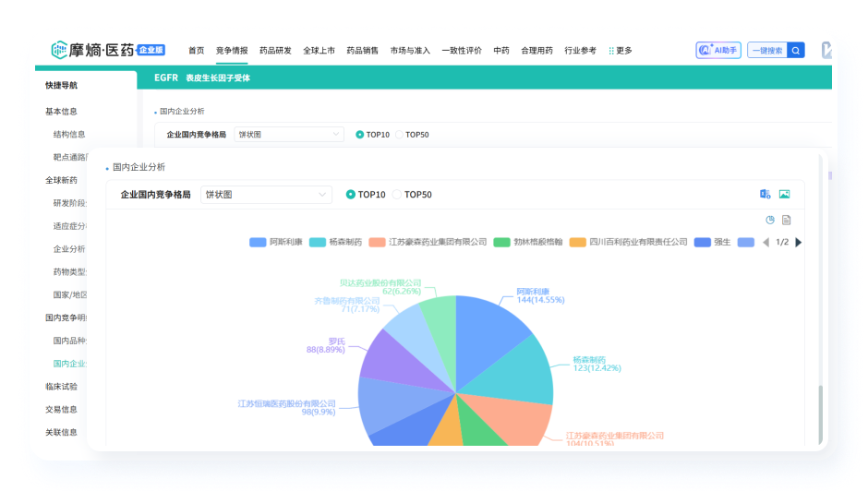Expand the 更多 menu
The image size is (868, 491).
click(x=620, y=51)
